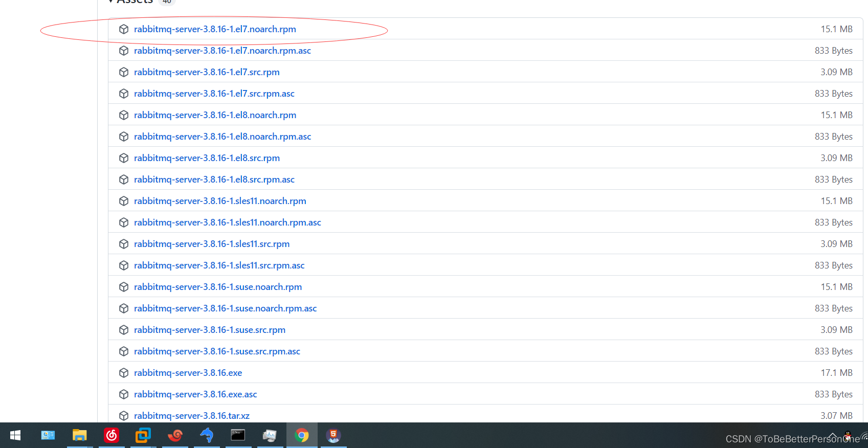Click package icon beside rabbitmq-server-3.8.16.tar.xz

124,416
